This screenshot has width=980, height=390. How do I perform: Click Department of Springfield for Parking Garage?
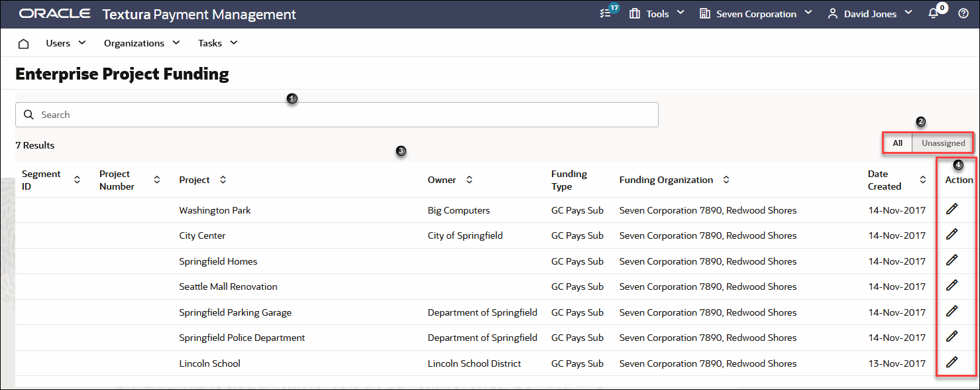482,312
